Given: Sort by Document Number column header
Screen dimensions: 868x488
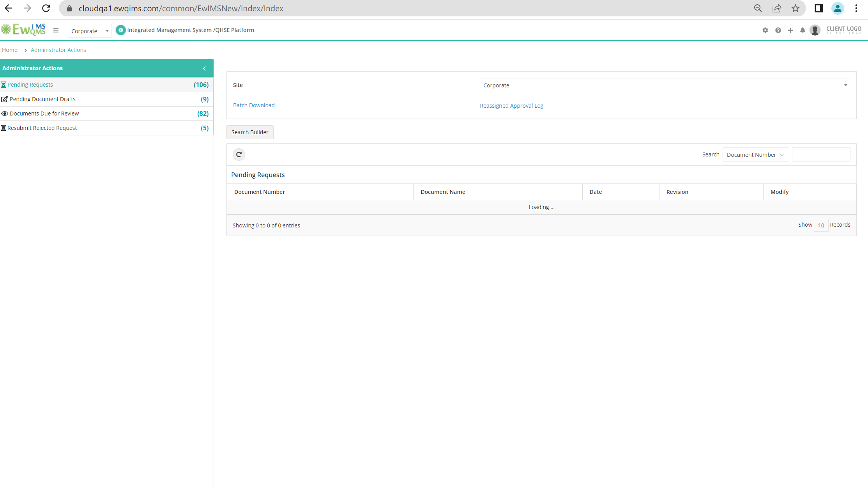Looking at the screenshot, I should coord(320,192).
